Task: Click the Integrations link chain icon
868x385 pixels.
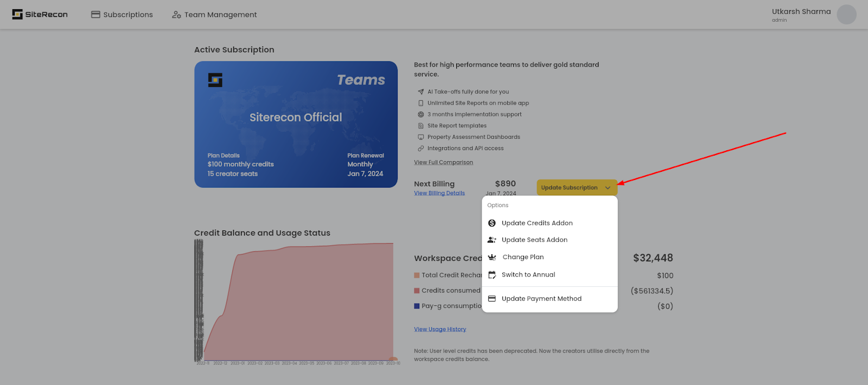Action: pos(420,149)
